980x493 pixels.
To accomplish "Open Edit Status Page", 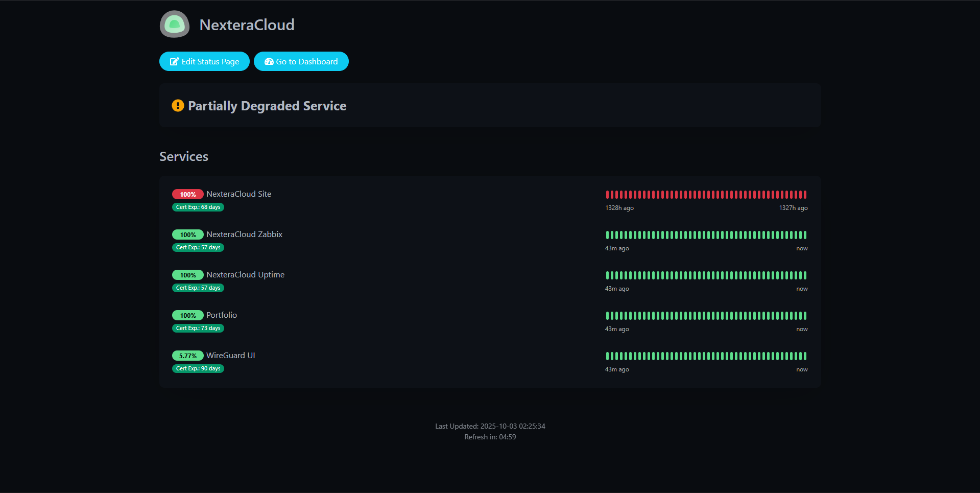I will coord(204,61).
